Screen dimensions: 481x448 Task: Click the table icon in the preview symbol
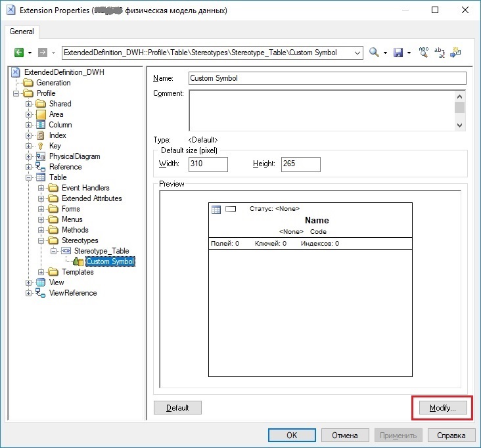pyautogui.click(x=216, y=210)
